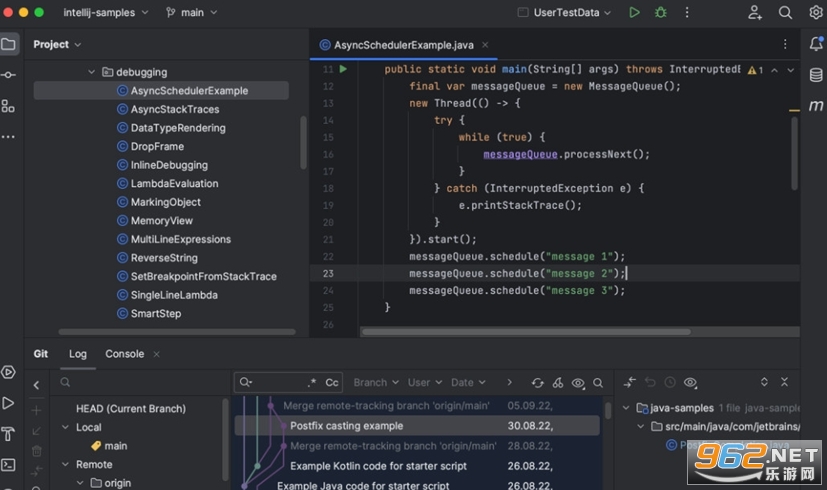Screen dimensions: 827x490
Task: Close AsyncSchedulerExample.java tab
Action: point(485,45)
